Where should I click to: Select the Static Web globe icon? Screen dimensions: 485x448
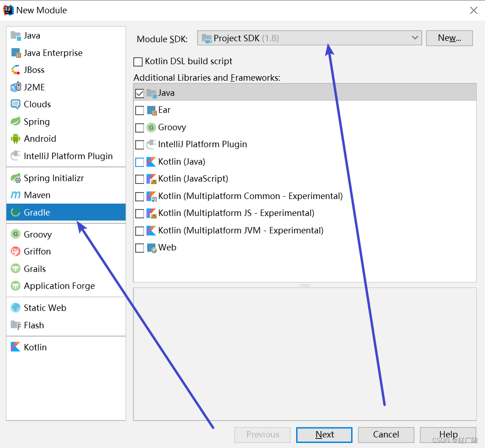[16, 308]
